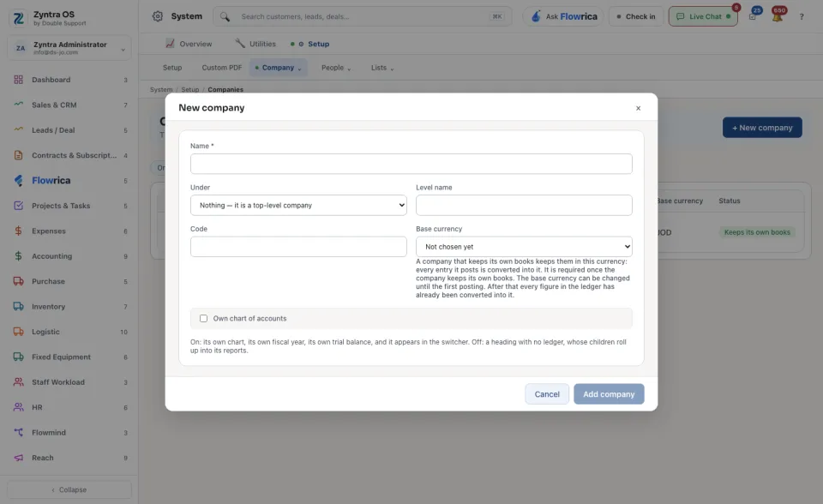Expand the Company submenu
The image size is (823, 504).
[x=278, y=68]
